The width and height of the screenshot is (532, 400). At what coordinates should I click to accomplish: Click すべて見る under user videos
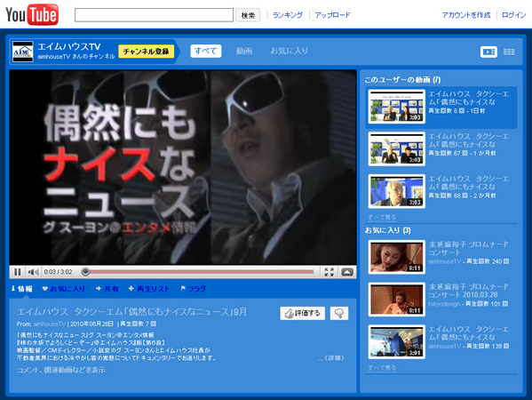tap(382, 217)
